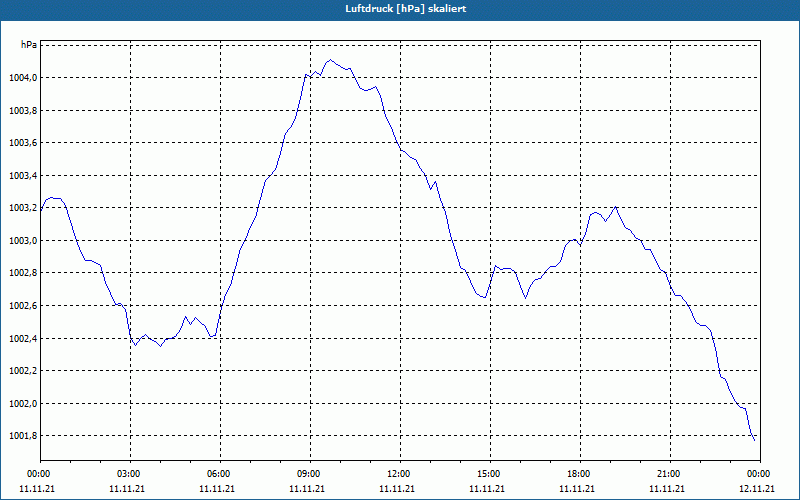The width and height of the screenshot is (800, 500).
Task: Select the 1002,6 y-axis label
Action: 23,306
